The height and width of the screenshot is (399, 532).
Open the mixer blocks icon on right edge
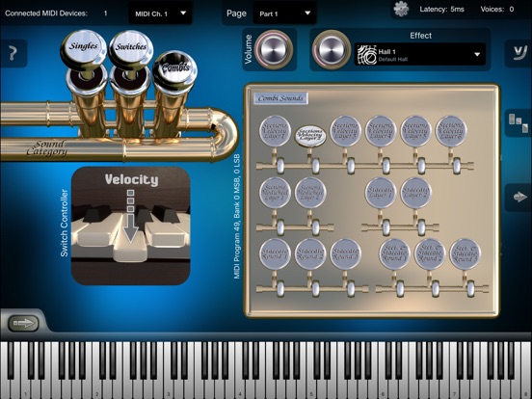(x=519, y=122)
